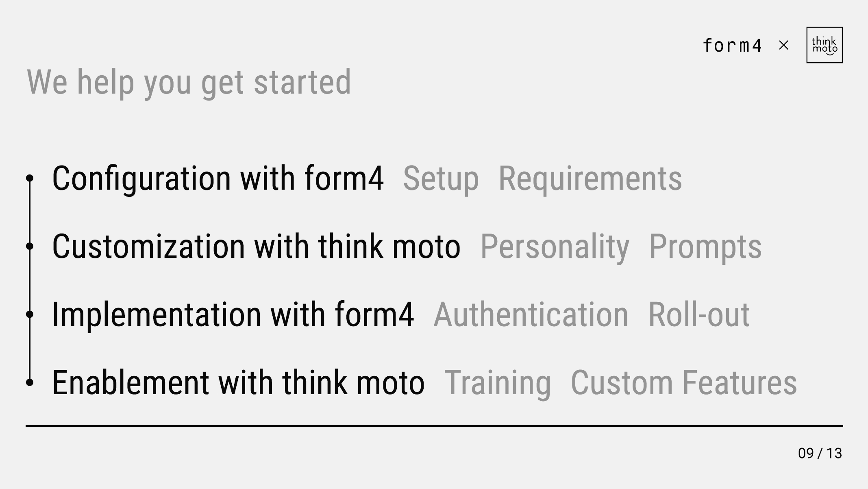Select the 'Enablement with think moto' heading
The image size is (868, 489).
tap(239, 382)
